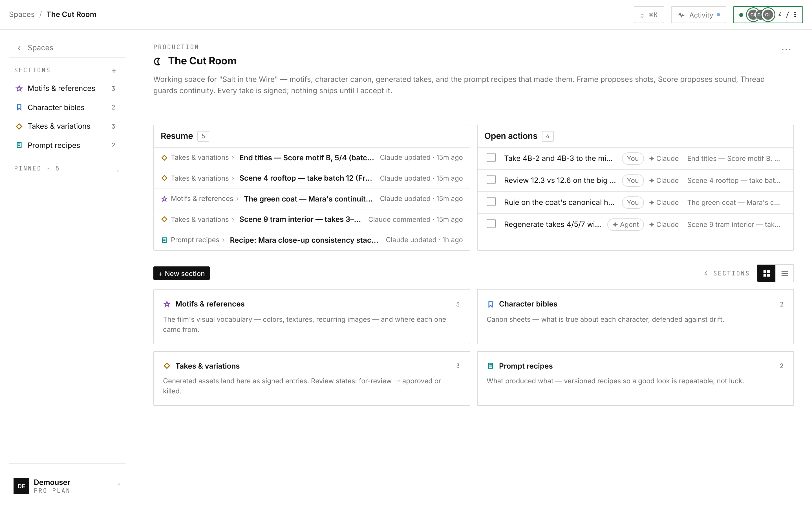Click the crescent moon icon next to The Cut Room title
The height and width of the screenshot is (508, 812).
[157, 61]
